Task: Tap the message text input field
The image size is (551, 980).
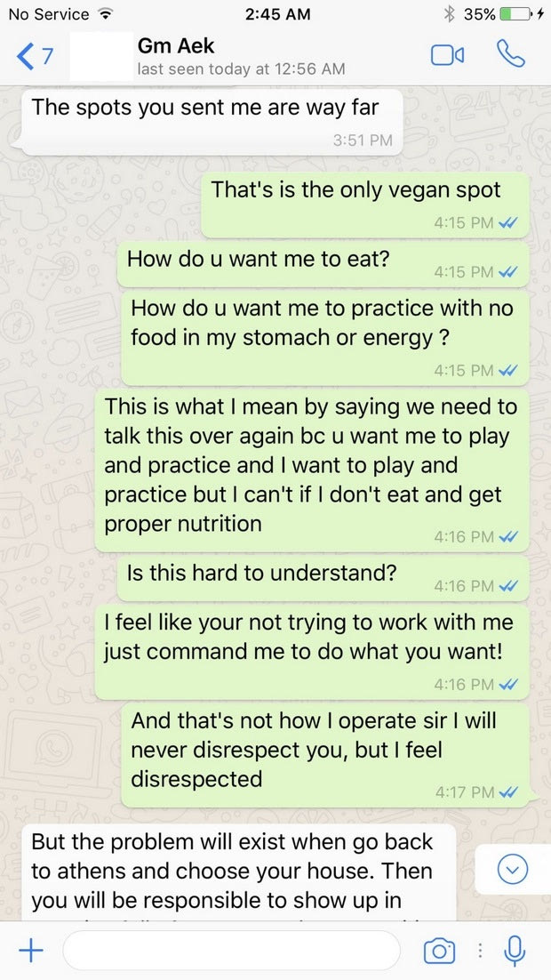Action: [x=231, y=951]
